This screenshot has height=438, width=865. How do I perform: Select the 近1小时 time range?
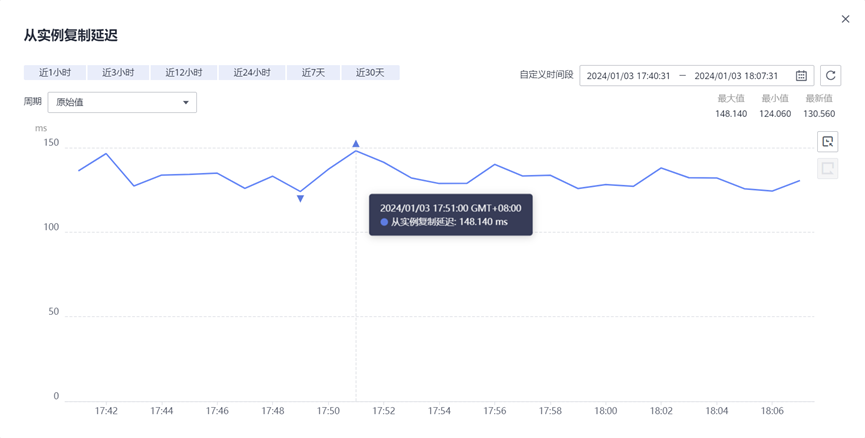(55, 73)
